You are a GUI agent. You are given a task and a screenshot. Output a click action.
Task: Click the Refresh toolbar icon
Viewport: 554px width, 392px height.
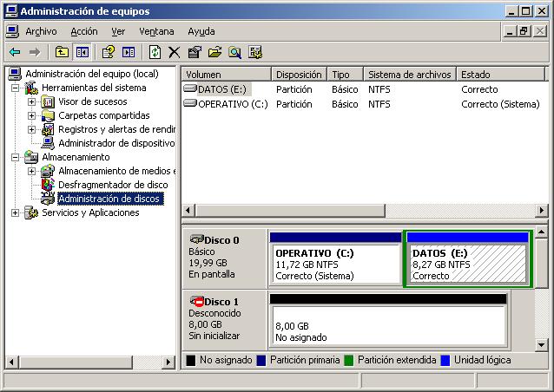[155, 52]
